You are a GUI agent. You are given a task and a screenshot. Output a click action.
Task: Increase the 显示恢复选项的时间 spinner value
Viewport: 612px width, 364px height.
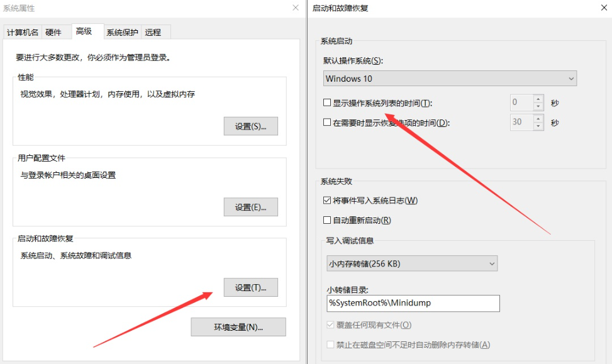(538, 119)
